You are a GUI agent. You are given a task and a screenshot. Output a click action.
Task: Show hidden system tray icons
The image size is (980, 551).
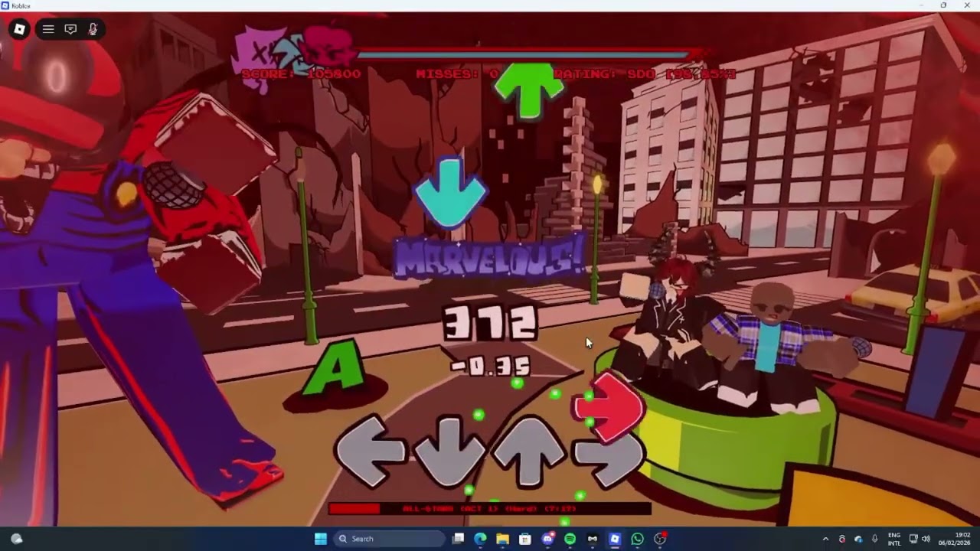[x=825, y=539]
